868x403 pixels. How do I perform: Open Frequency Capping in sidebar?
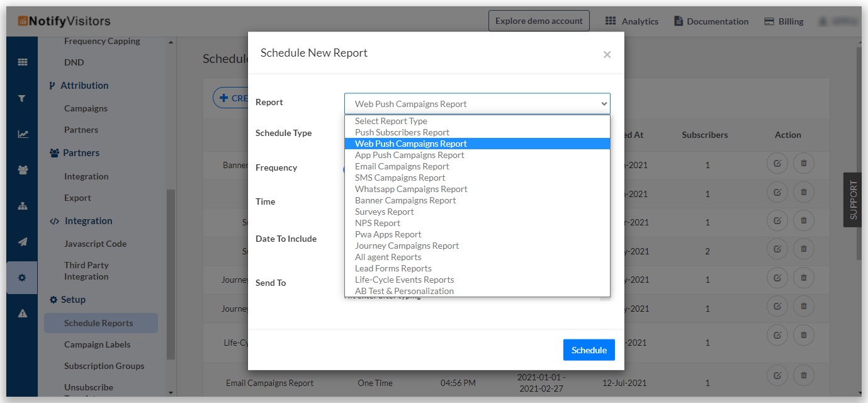[x=102, y=42]
